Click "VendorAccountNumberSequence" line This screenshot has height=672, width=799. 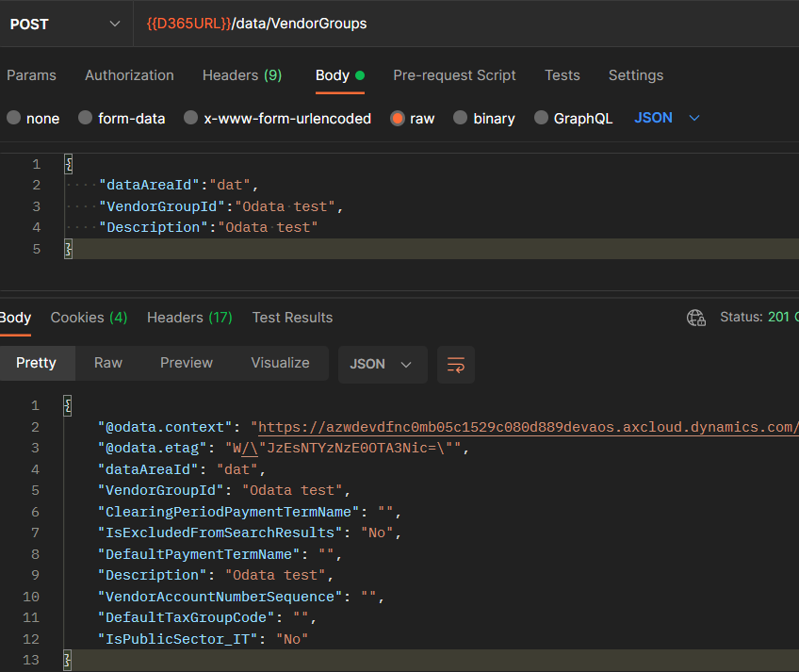click(x=240, y=597)
